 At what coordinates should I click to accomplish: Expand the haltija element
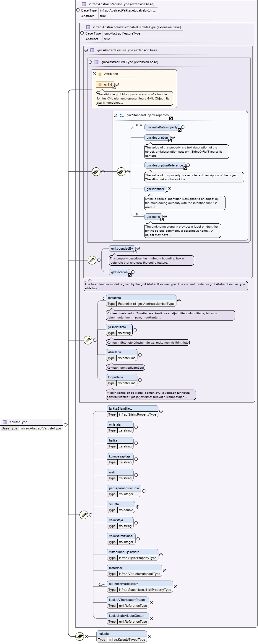pos(136,443)
